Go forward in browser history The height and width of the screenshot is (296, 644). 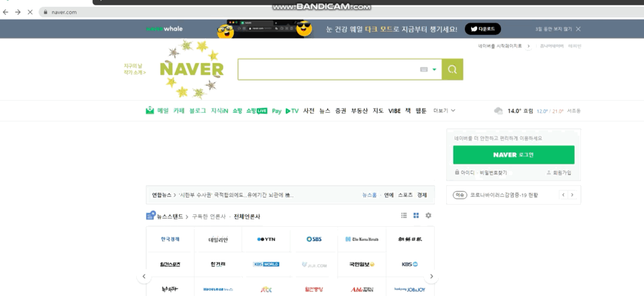click(x=17, y=12)
